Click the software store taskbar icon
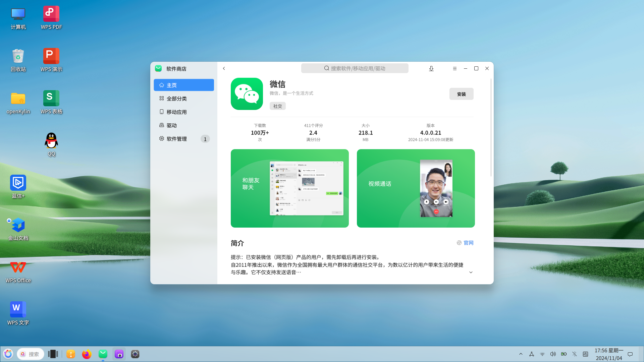This screenshot has height=362, width=644. tap(103, 354)
